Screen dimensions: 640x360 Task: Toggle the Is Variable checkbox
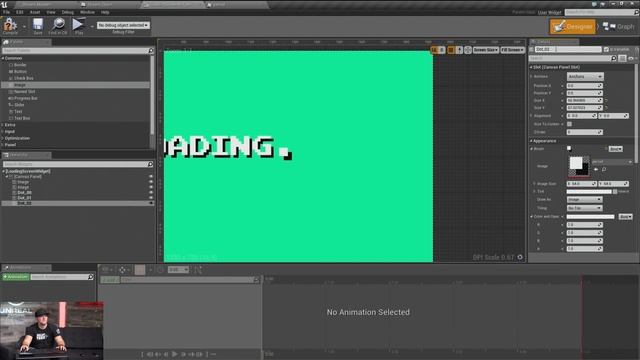606,49
